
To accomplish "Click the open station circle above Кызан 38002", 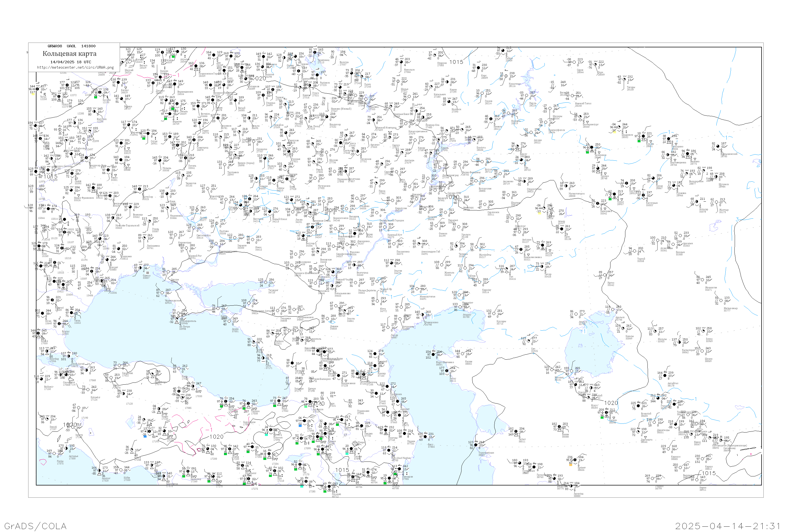I will tap(463, 354).
